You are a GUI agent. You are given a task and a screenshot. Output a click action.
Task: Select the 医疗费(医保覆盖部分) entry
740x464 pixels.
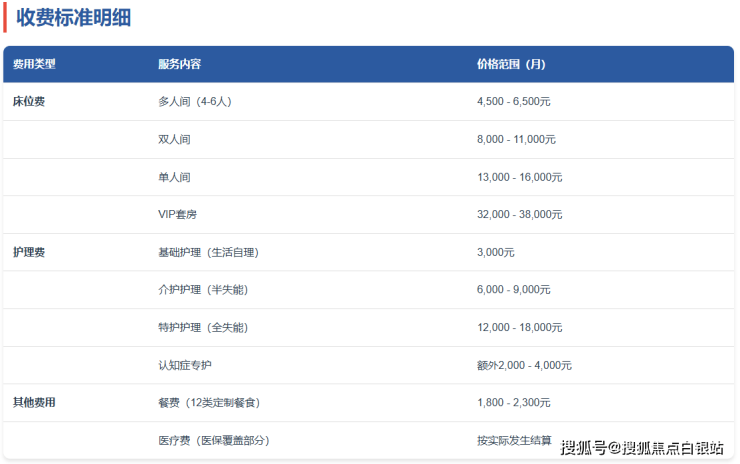(214, 440)
